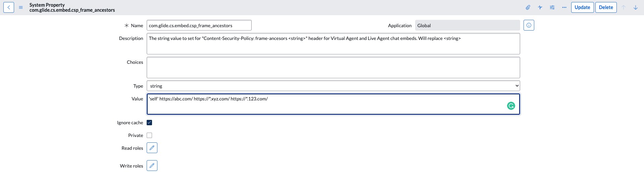This screenshot has height=182, width=644.
Task: Go to next record arrow
Action: click(636, 7)
